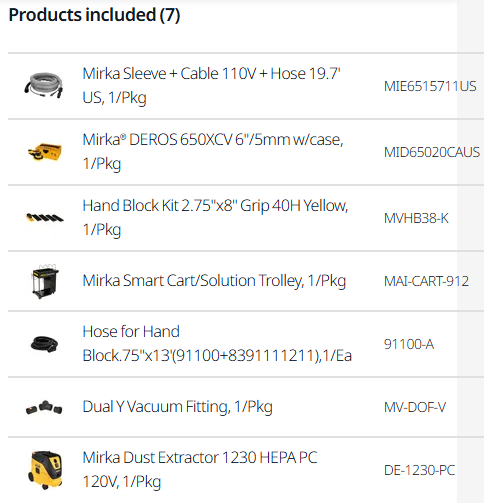This screenshot has width=484, height=503.
Task: Open Hand Block Kit 2.75"x8" Grip link
Action: [x=215, y=217]
